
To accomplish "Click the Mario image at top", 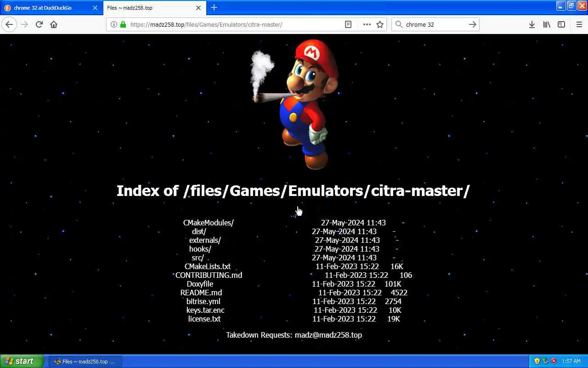I will click(x=294, y=104).
